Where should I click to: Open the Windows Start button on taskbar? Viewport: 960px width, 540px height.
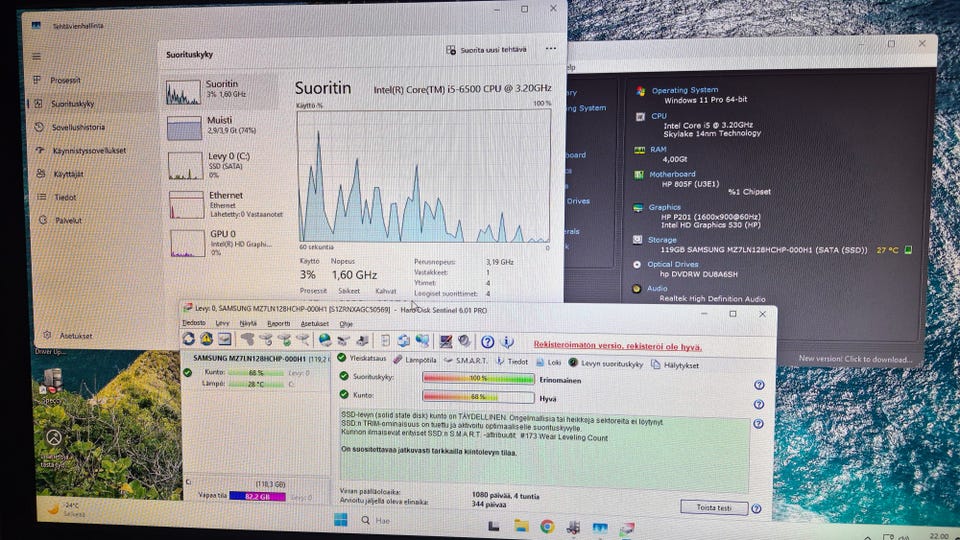(341, 520)
